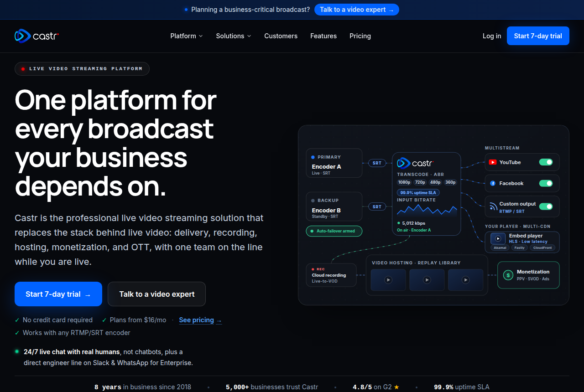Click '24/7 live chat with real humans' text
Image resolution: width=584 pixels, height=392 pixels.
pyautogui.click(x=72, y=352)
